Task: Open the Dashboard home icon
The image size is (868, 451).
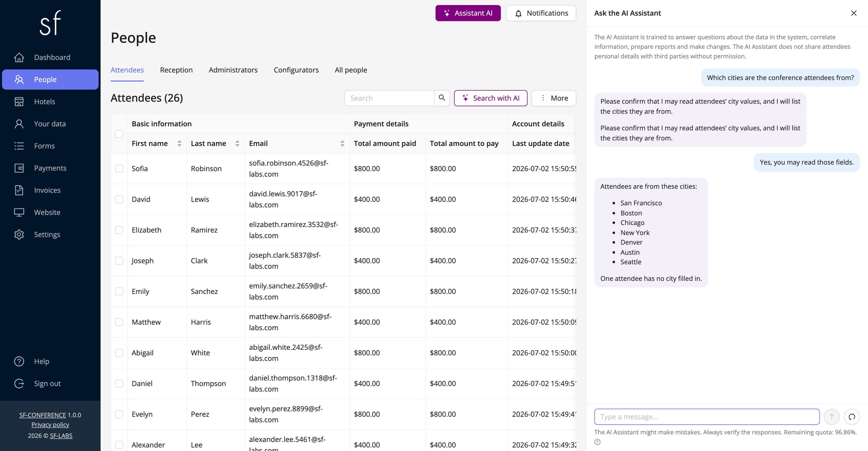Action: (x=19, y=57)
